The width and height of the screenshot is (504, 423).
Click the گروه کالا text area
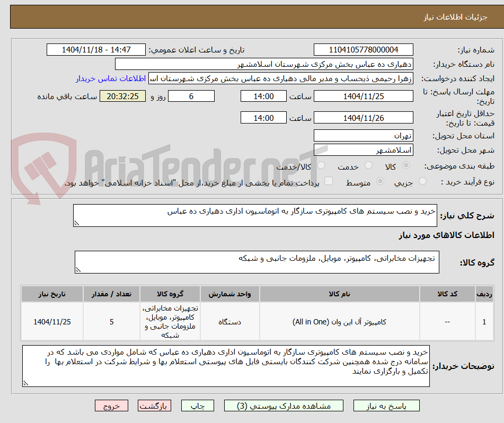pyautogui.click(x=257, y=262)
